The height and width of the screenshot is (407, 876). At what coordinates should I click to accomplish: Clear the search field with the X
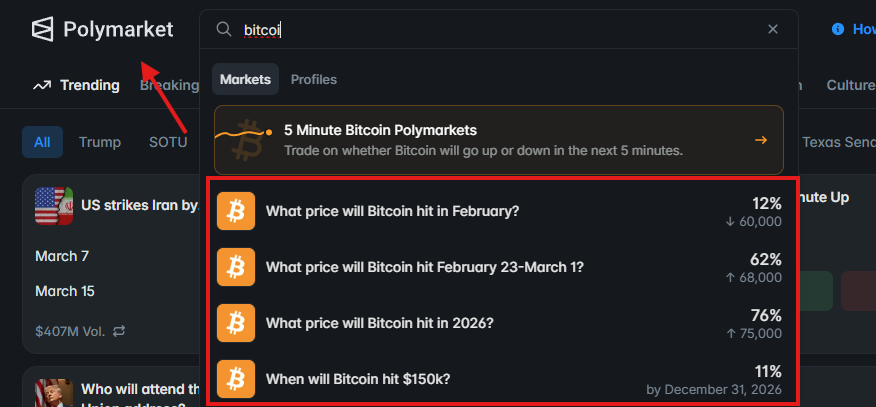coord(772,30)
